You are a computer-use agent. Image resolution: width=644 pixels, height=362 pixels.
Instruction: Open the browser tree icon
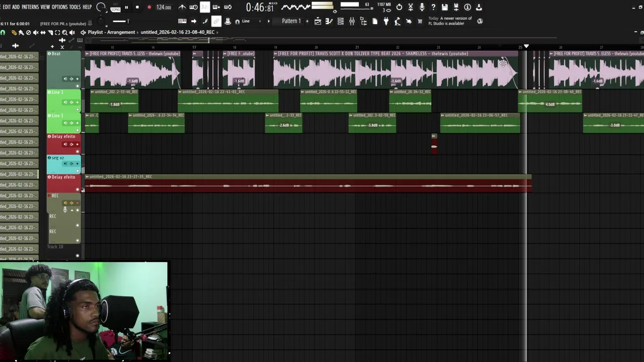[x=363, y=21]
